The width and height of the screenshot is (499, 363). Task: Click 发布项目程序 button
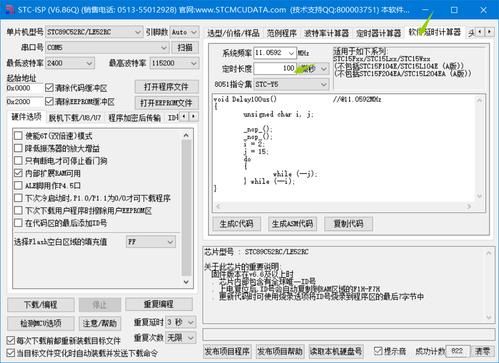pos(227,351)
